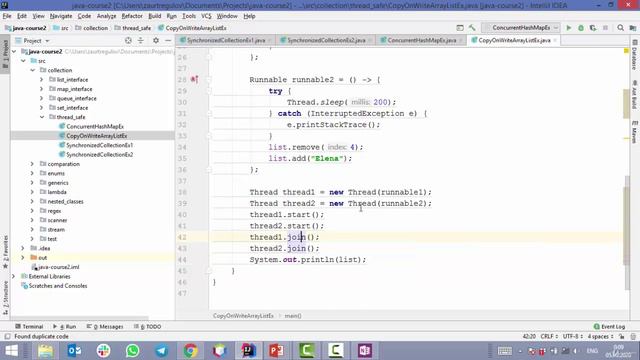This screenshot has height=360, width=640.
Task: Open Chrome from the taskbar
Action: [190, 351]
